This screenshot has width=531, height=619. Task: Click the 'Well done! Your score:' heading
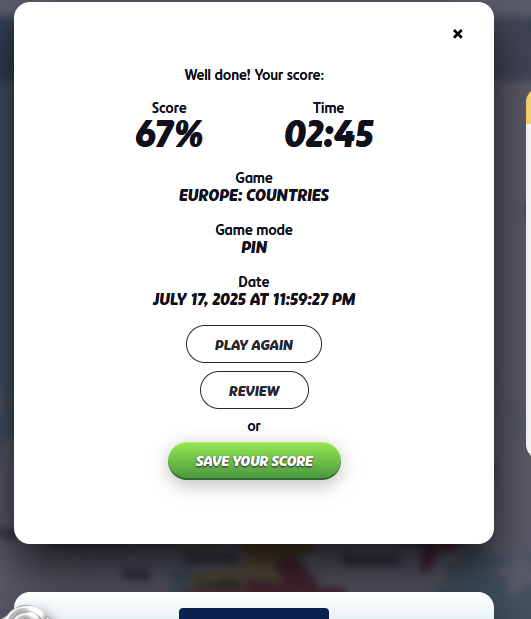click(x=254, y=75)
